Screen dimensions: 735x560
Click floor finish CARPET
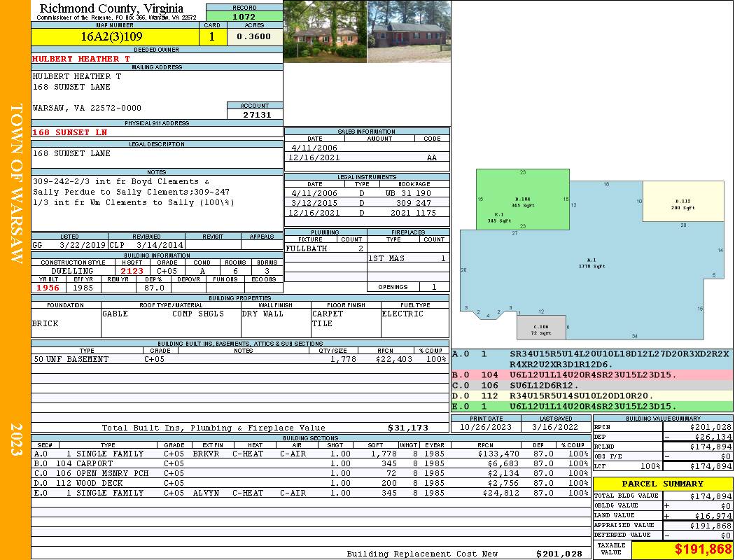[x=328, y=314]
